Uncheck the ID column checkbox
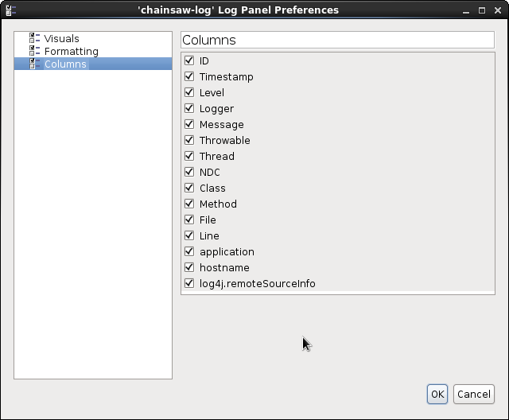Image resolution: width=509 pixels, height=420 pixels. [x=189, y=60]
